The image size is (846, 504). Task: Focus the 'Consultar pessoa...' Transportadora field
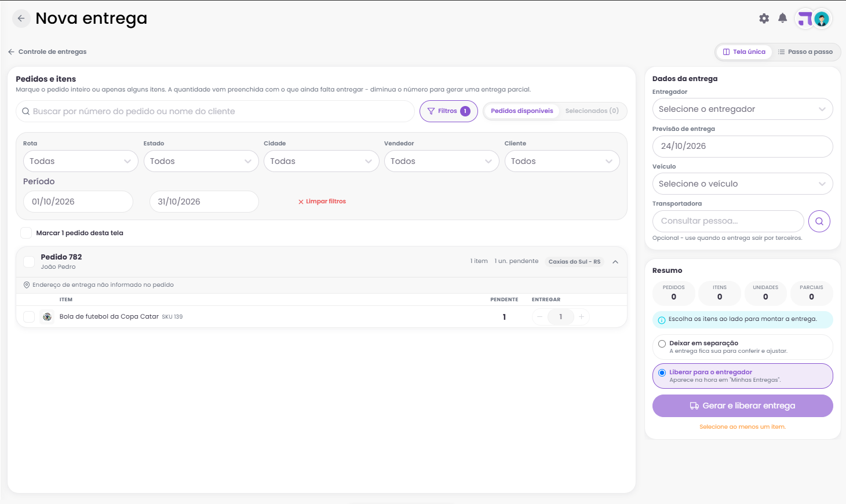click(728, 221)
